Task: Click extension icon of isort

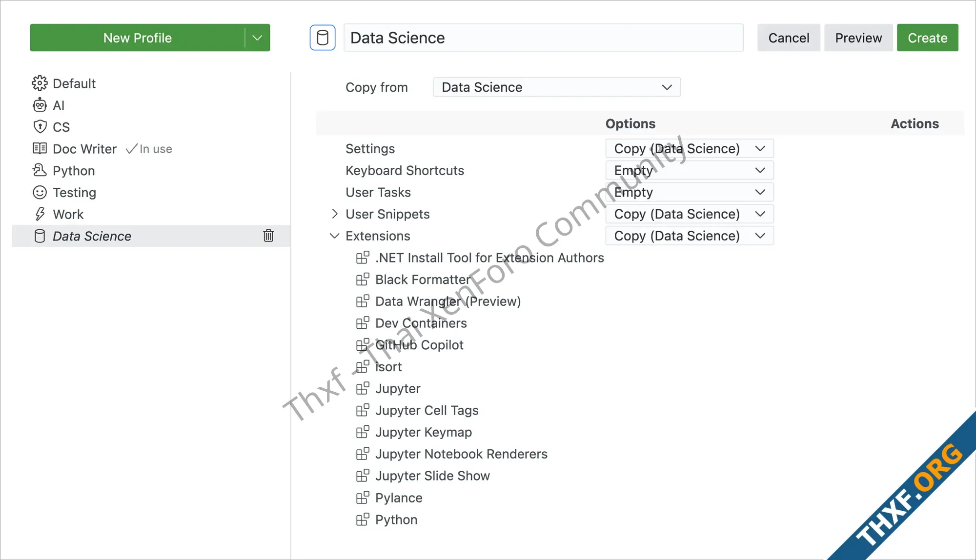Action: click(x=363, y=366)
